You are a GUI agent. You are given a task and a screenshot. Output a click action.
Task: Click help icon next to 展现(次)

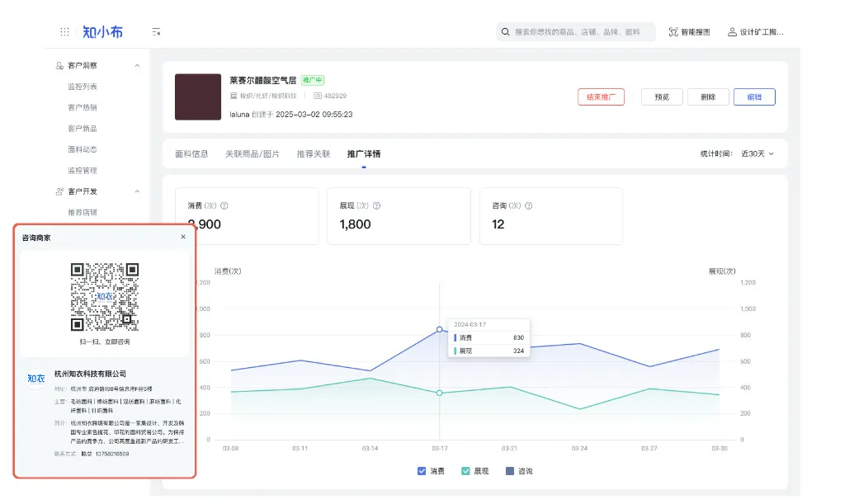[x=376, y=206]
